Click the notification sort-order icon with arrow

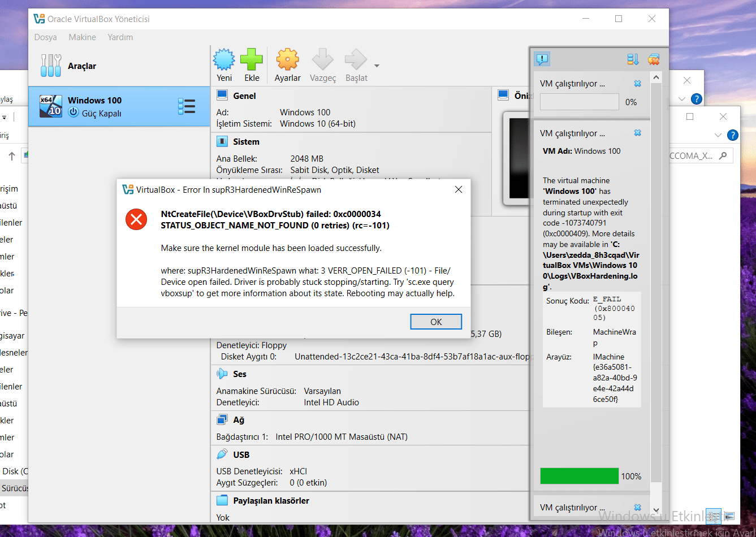[x=633, y=59]
